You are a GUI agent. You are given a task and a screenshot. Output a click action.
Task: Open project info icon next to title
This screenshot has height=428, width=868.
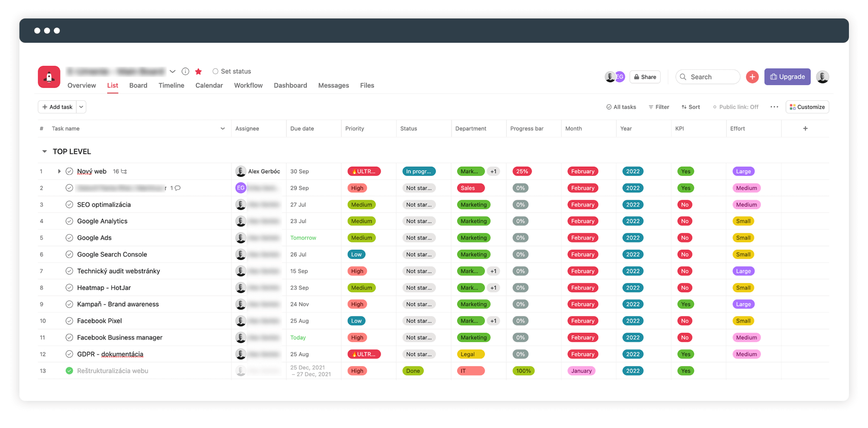tap(185, 72)
